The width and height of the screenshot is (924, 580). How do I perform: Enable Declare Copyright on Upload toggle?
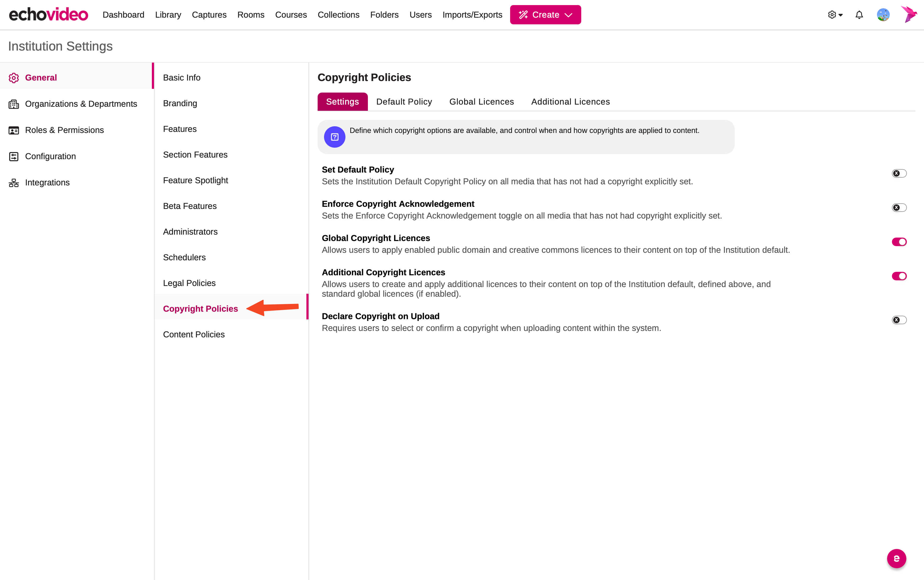click(x=899, y=320)
